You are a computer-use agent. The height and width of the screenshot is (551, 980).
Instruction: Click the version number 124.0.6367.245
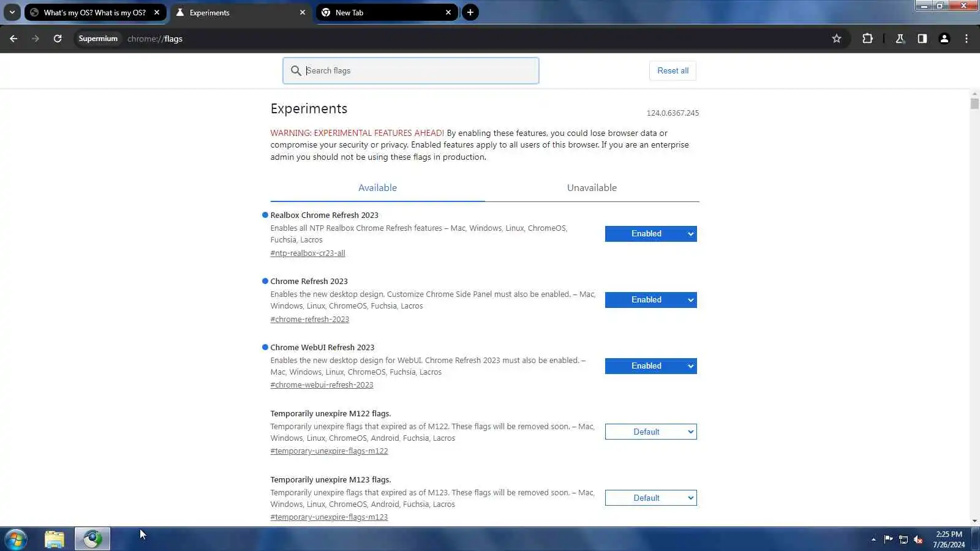[x=673, y=113]
